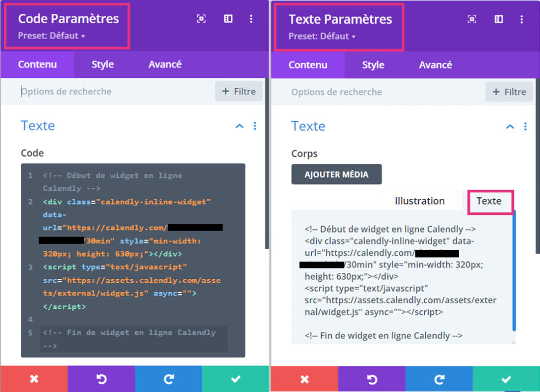Click + Filtre button in Texte panel
Viewport: 540px width, 392px height.
pos(509,92)
